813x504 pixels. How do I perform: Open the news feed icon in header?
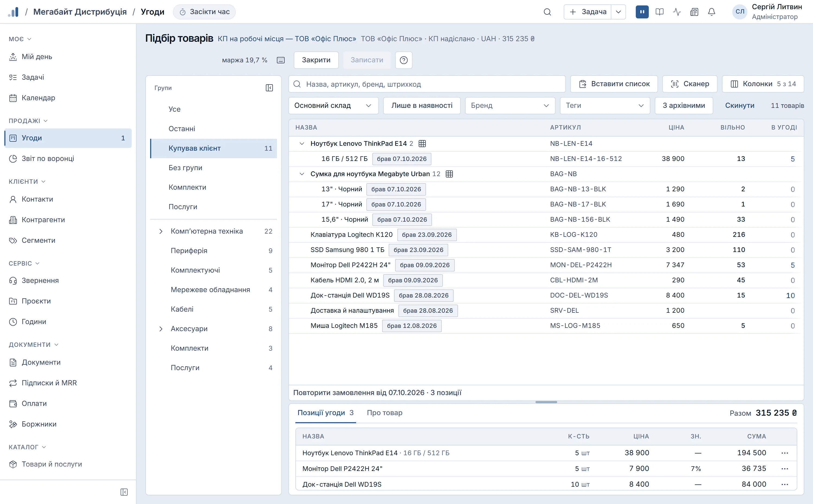click(x=694, y=12)
